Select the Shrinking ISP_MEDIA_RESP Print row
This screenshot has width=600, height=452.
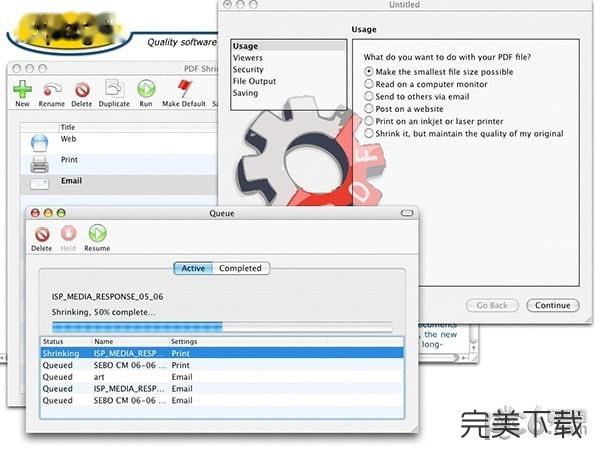[222, 353]
